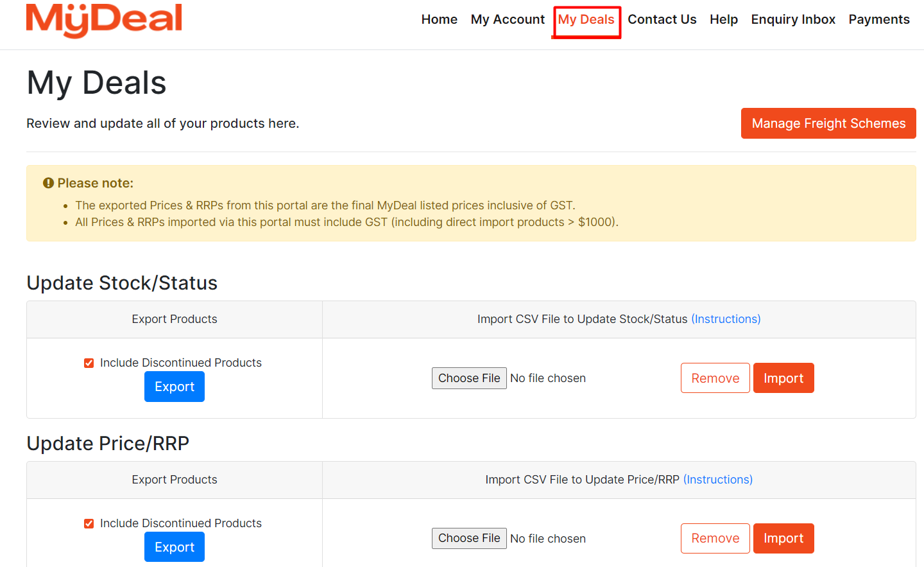Click 'Export Products' header in Stock/Status table
Viewport: 924px width, 567px height.
click(175, 319)
